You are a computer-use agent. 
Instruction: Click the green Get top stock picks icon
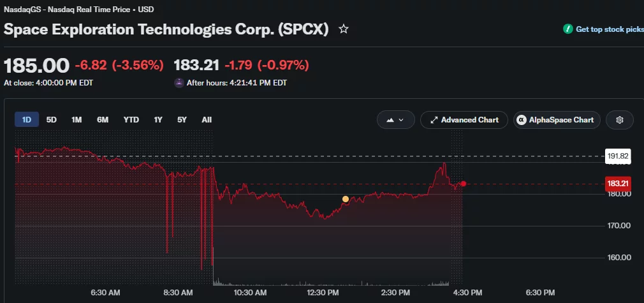(x=568, y=29)
